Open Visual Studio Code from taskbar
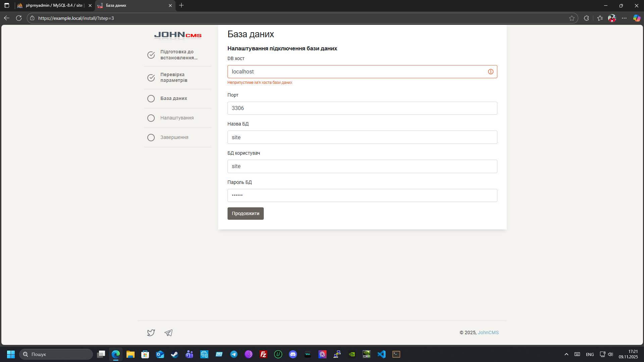This screenshot has height=362, width=644. point(381,354)
